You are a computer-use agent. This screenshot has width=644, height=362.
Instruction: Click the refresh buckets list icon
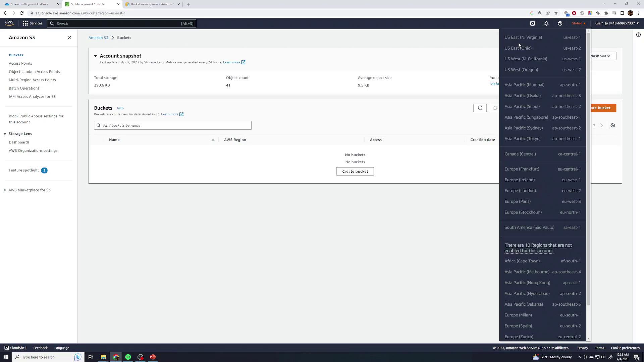pyautogui.click(x=480, y=108)
